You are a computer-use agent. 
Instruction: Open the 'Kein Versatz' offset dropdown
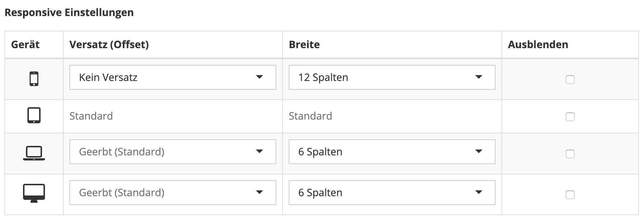pos(173,77)
